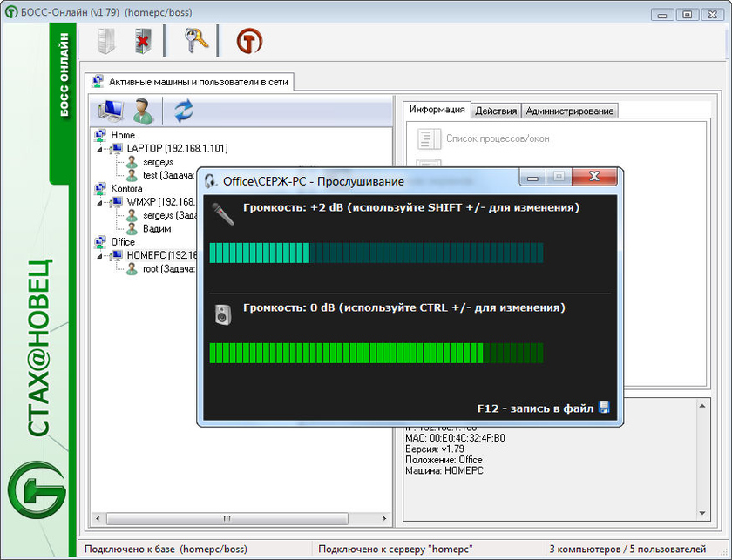Open the Действия tab
The image size is (732, 560).
496,111
